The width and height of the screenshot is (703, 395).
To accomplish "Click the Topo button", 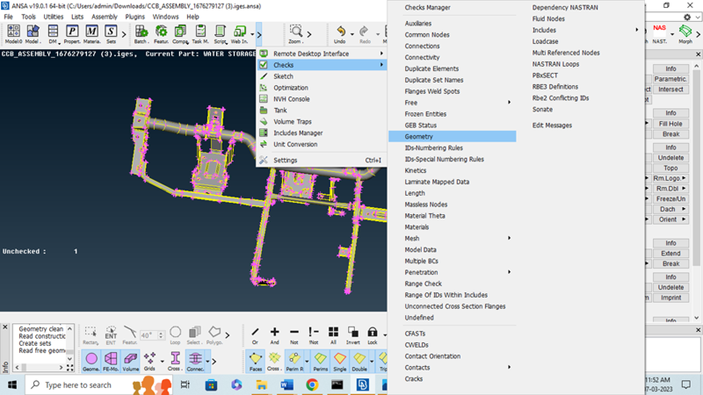I will [x=671, y=168].
